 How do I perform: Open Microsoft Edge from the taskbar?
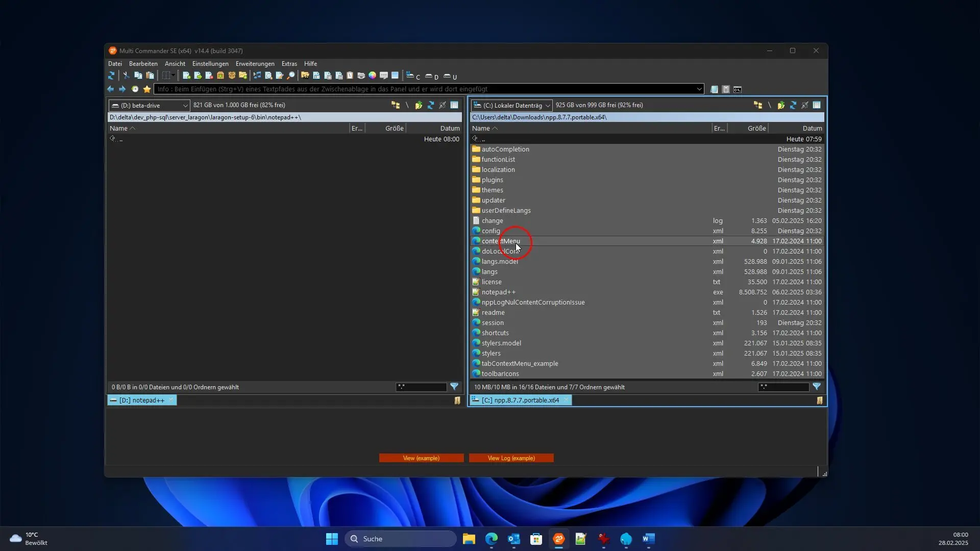[492, 539]
